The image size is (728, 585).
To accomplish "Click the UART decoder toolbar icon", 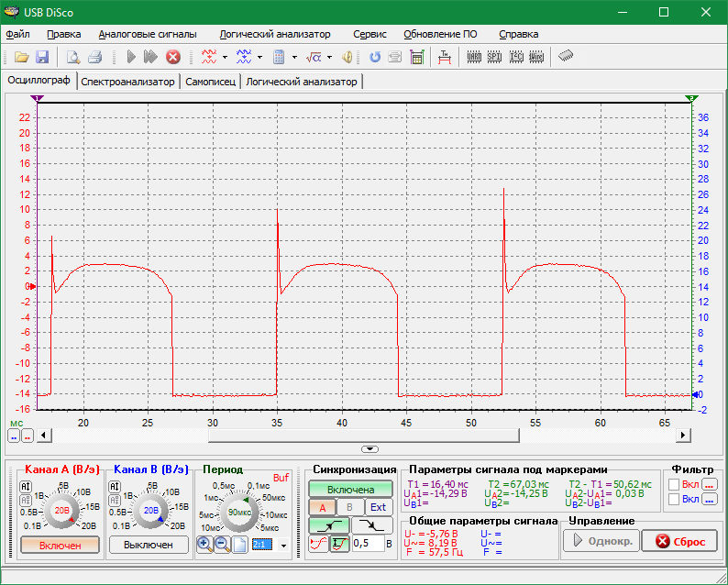I will pyautogui.click(x=474, y=57).
